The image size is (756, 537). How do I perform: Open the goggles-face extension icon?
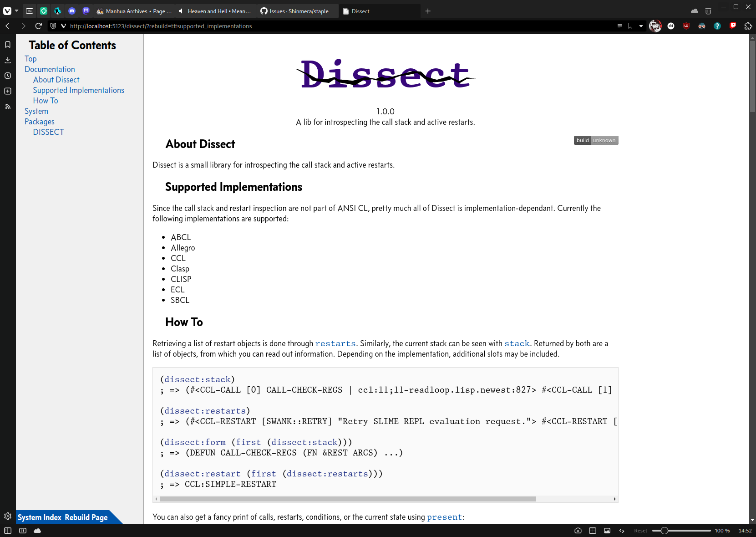[702, 26]
